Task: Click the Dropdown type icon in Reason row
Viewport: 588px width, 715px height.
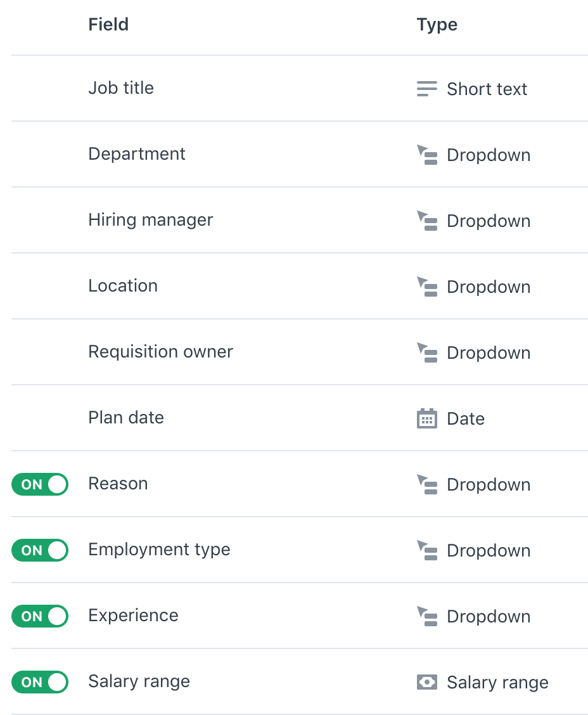Action: pos(427,485)
